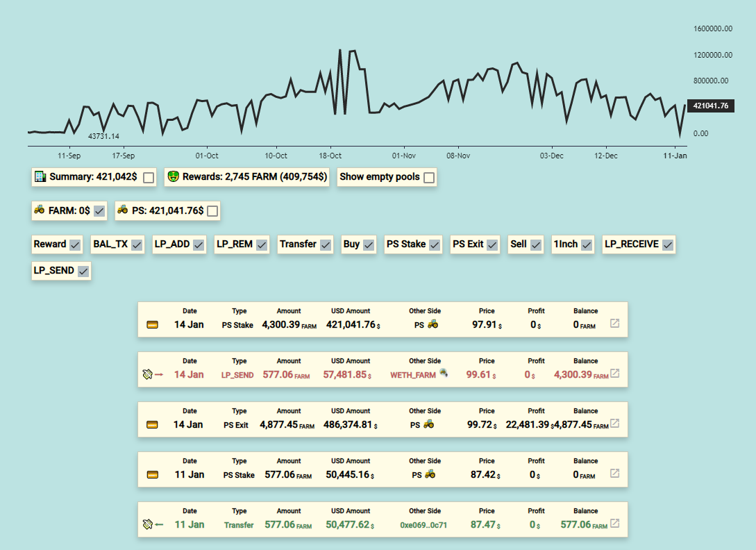
Task: Click amount 4,300.39 FARM in PS Stake row
Action: pyautogui.click(x=289, y=325)
